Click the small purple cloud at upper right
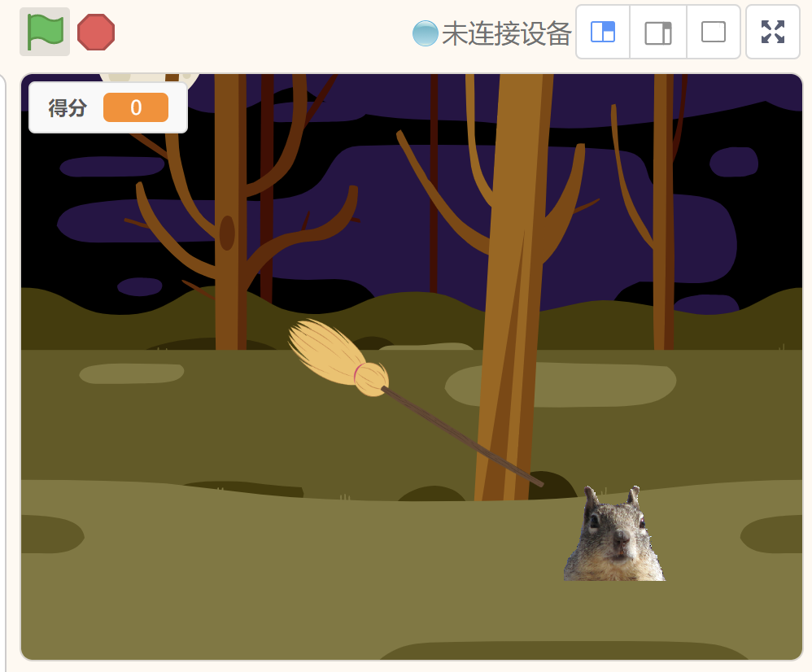Image resolution: width=812 pixels, height=672 pixels. pos(734,162)
